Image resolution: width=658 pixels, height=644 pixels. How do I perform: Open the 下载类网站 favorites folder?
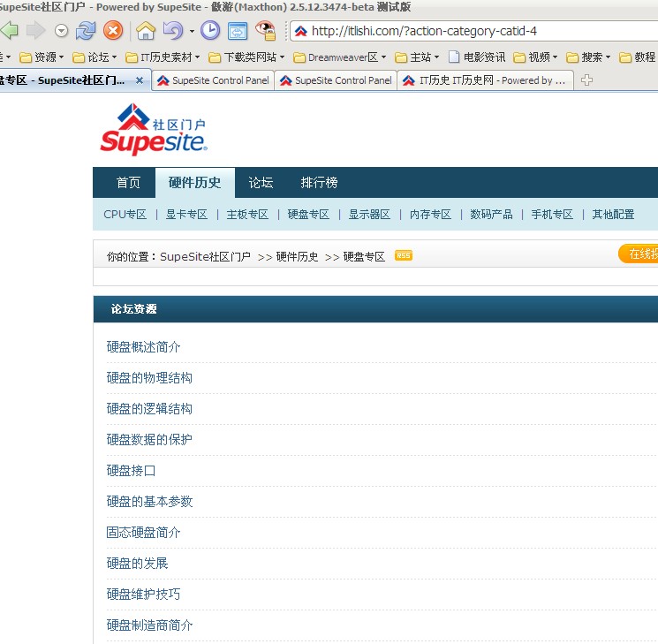(x=246, y=57)
